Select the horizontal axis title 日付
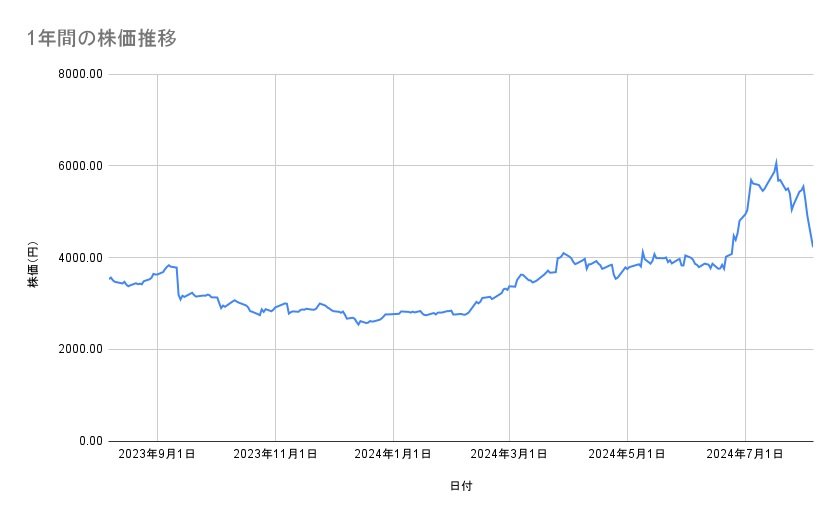The height and width of the screenshot is (519, 839). click(461, 486)
